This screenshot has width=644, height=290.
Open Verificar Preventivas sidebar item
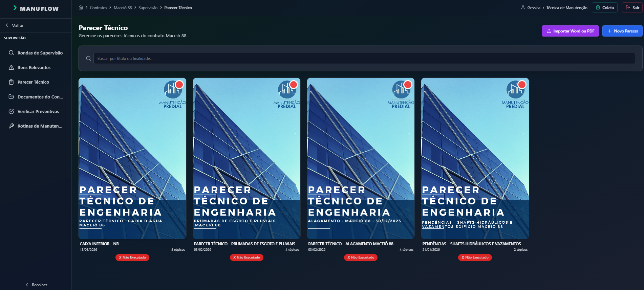point(36,111)
